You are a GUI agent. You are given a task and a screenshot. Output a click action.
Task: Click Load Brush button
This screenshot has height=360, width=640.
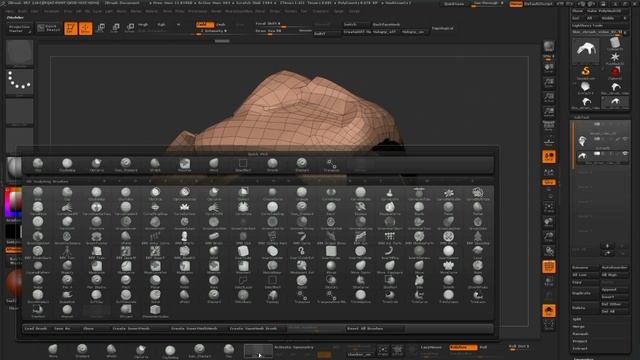click(x=36, y=329)
